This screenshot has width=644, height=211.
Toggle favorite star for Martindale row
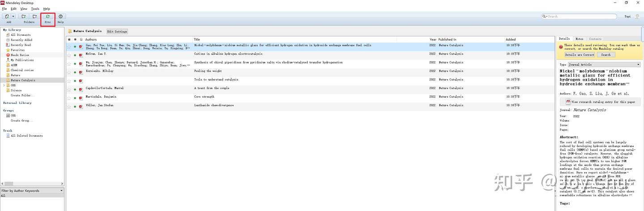tap(69, 98)
